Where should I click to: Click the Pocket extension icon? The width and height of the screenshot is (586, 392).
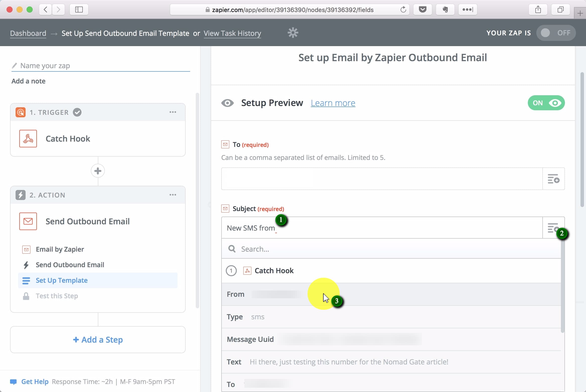pyautogui.click(x=422, y=10)
